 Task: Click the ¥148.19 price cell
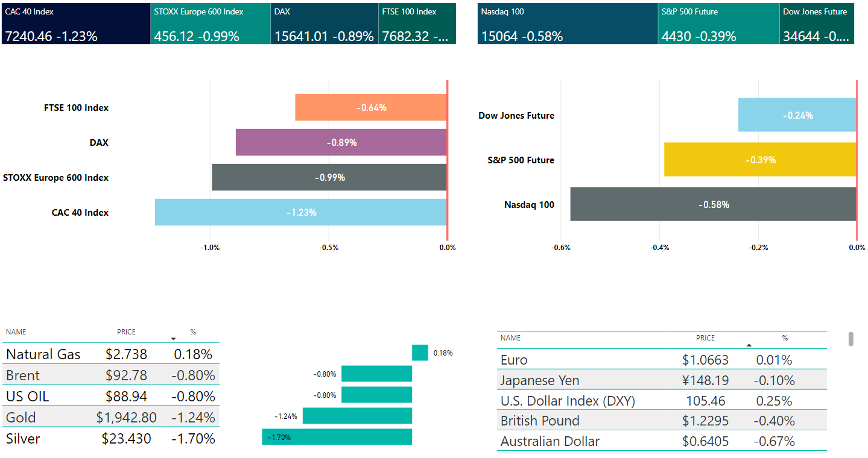pos(705,380)
